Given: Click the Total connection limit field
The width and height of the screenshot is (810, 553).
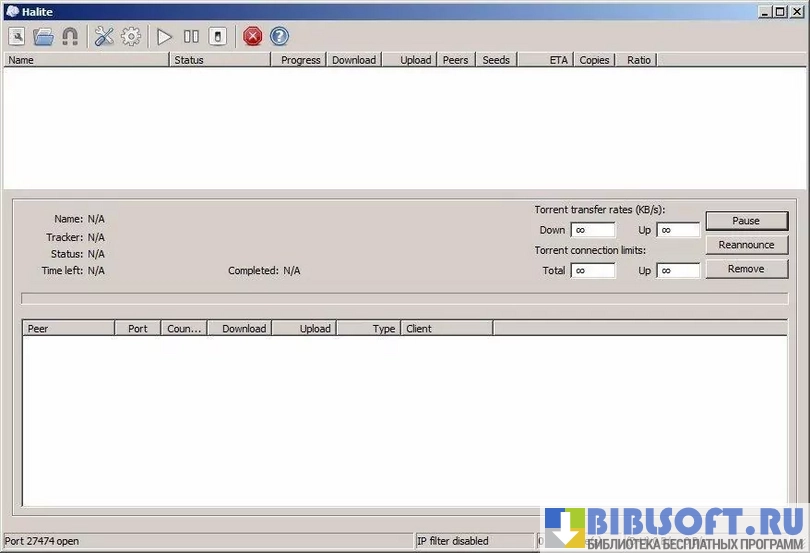Looking at the screenshot, I should pyautogui.click(x=592, y=271).
